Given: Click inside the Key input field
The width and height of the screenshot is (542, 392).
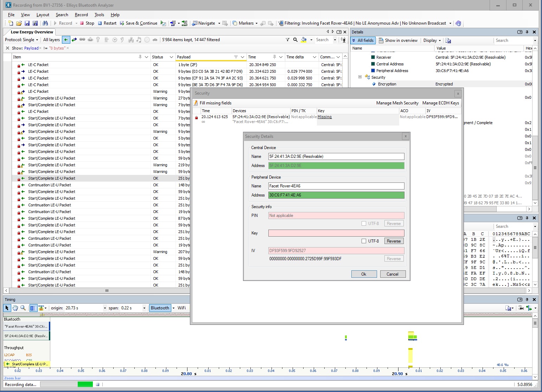Looking at the screenshot, I should click(336, 233).
